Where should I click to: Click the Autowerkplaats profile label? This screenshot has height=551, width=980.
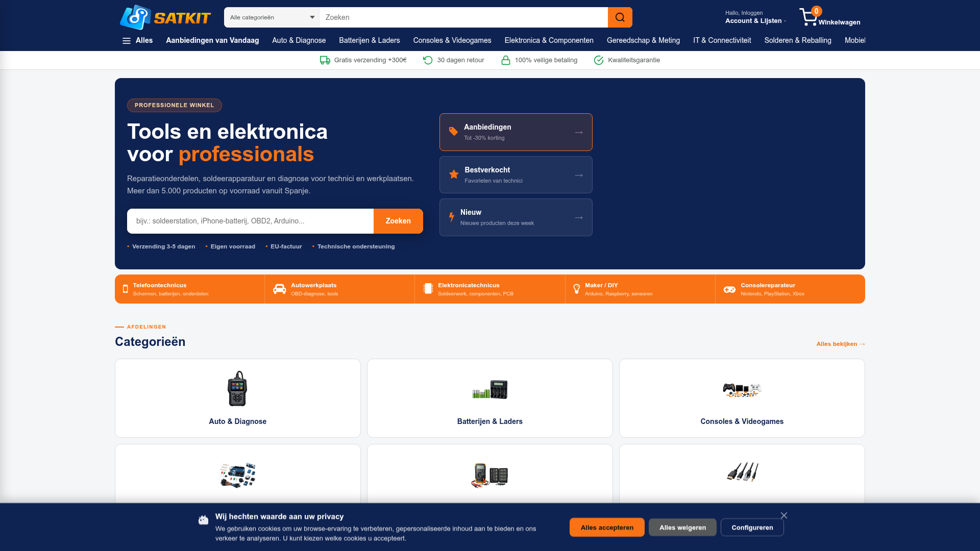pos(314,285)
